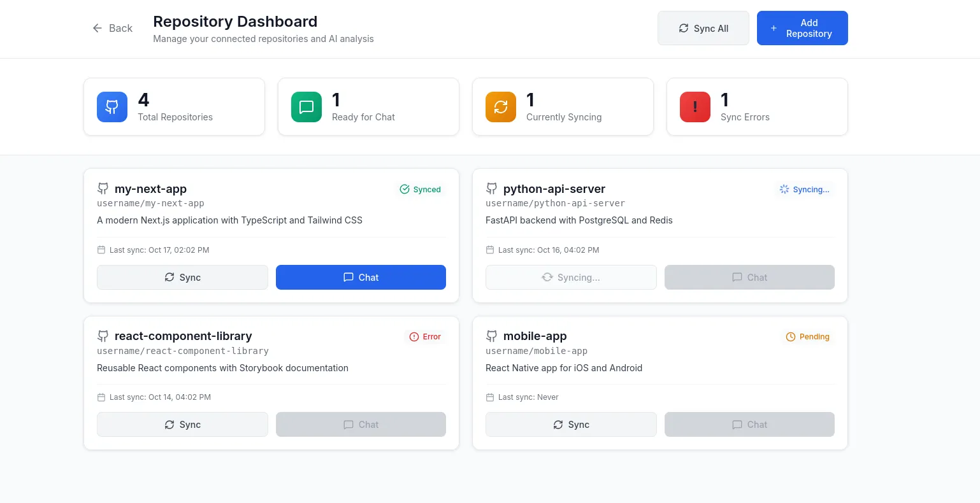Click the blue repository icon in Total Repositories stat

[112, 106]
